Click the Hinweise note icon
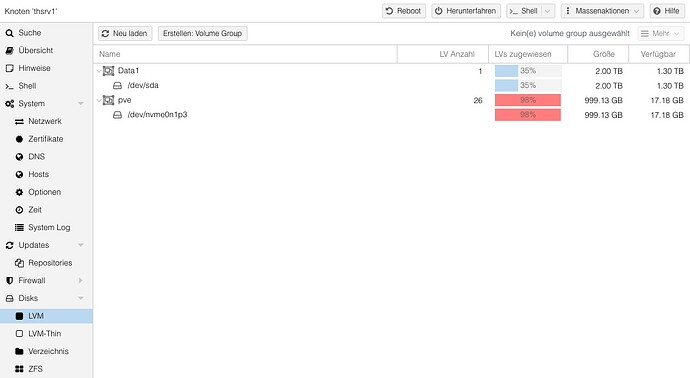690x378 pixels. (10, 68)
